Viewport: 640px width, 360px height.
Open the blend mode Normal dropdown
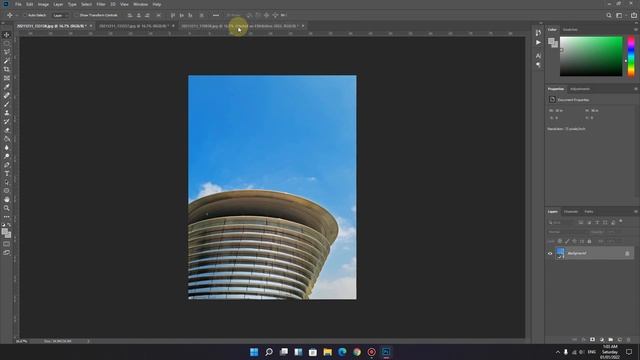click(567, 232)
